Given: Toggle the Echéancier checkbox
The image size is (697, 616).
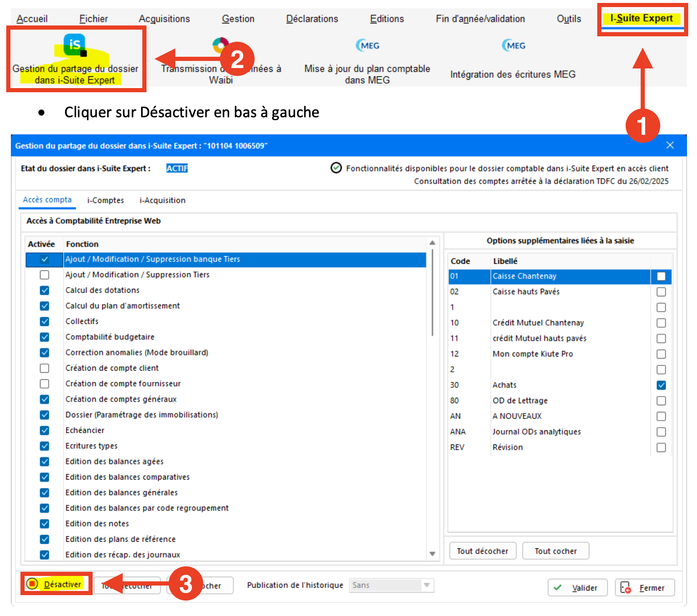Looking at the screenshot, I should [x=45, y=430].
